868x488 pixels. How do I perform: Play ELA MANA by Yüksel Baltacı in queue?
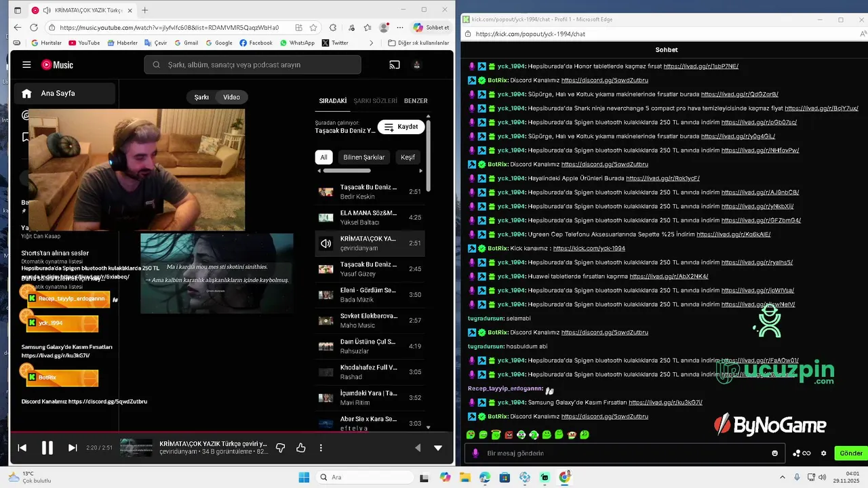370,218
